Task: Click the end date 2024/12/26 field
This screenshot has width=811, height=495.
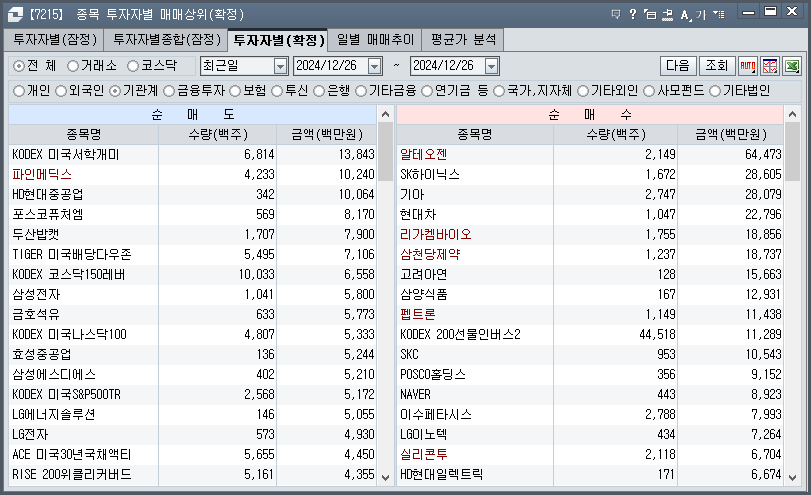Action: (448, 66)
